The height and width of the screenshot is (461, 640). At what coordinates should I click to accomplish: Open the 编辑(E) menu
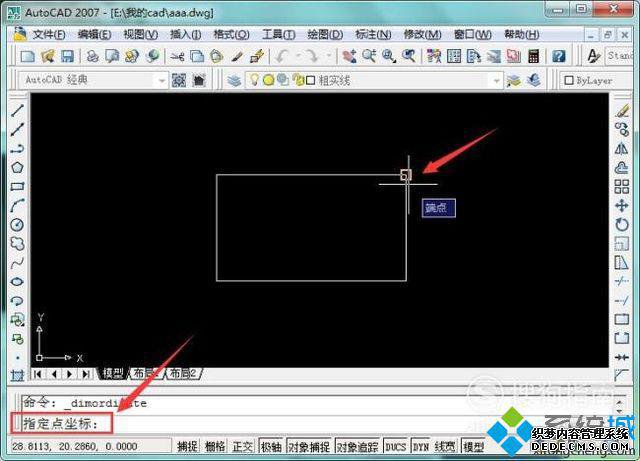pyautogui.click(x=94, y=34)
